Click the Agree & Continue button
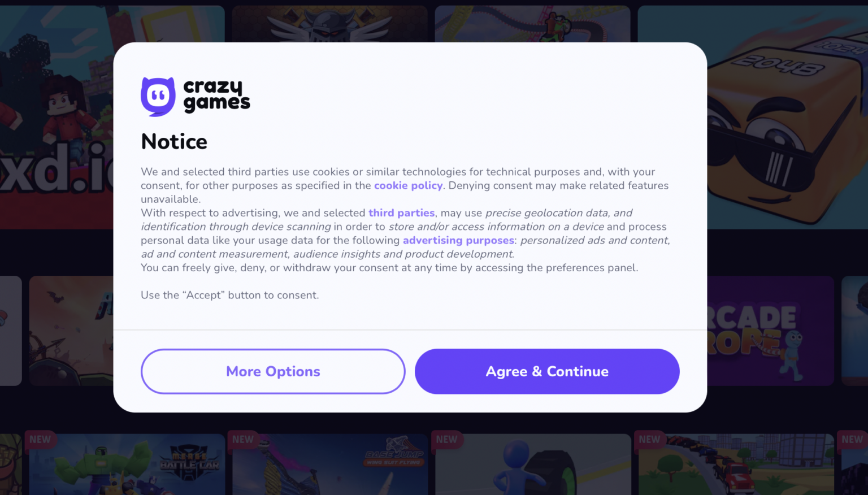This screenshot has height=495, width=868. coord(546,371)
